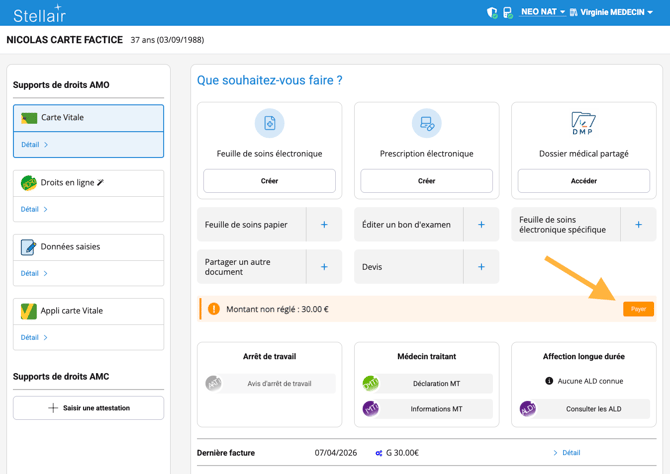Click the card reader status icon
670x474 pixels.
coord(507,13)
